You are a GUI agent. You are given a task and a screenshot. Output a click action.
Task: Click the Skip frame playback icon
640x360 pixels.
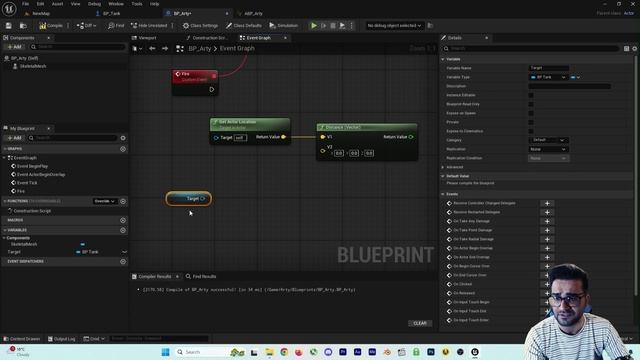click(324, 25)
